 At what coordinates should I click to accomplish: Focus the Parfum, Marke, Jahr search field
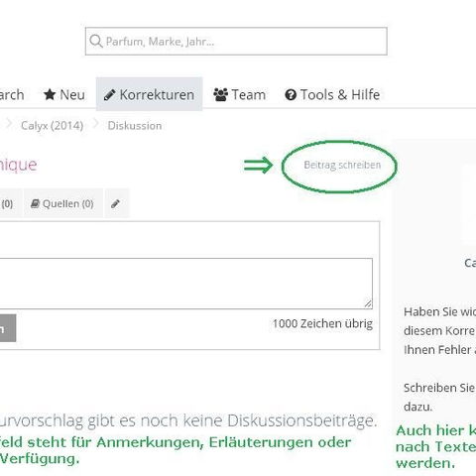tap(236, 42)
